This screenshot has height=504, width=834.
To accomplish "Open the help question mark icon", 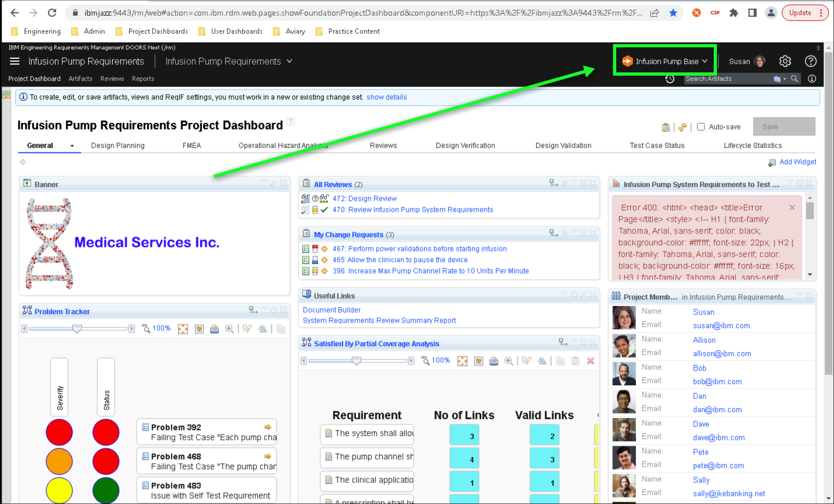I will (x=811, y=62).
